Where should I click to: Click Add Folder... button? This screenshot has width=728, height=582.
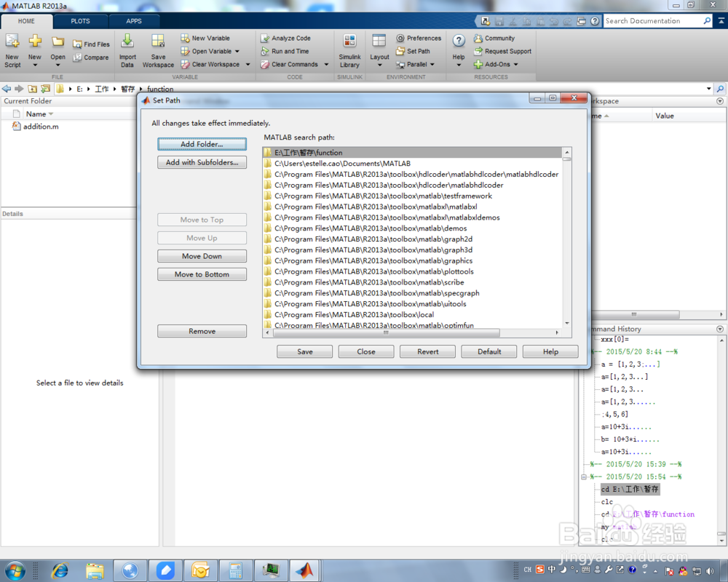tap(202, 144)
